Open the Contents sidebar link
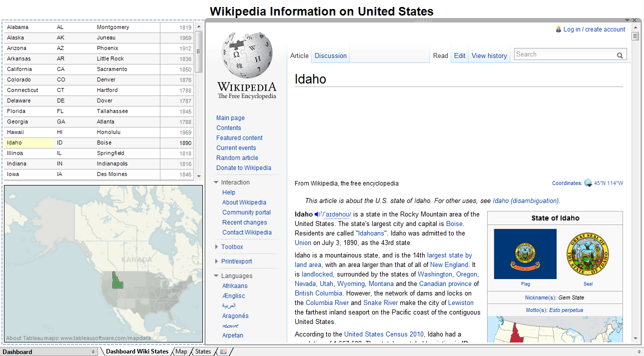 click(x=229, y=128)
